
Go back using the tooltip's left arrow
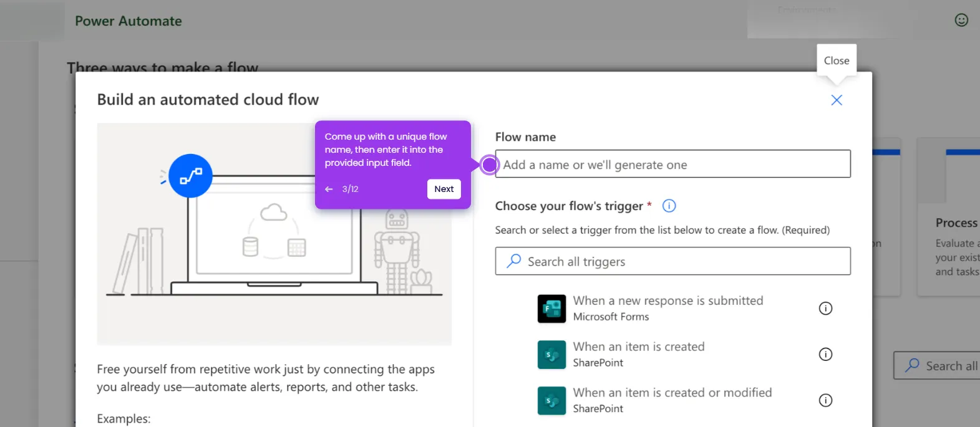[329, 189]
